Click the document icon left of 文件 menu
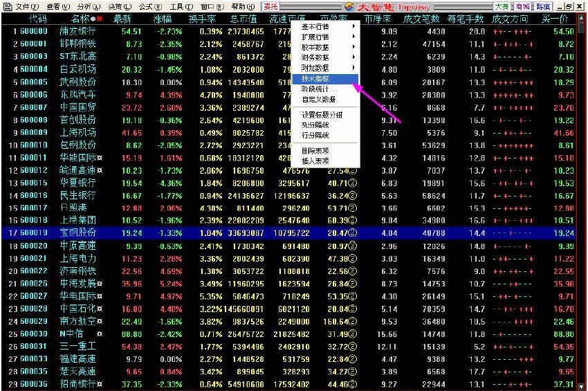588x391 pixels. click(x=7, y=6)
